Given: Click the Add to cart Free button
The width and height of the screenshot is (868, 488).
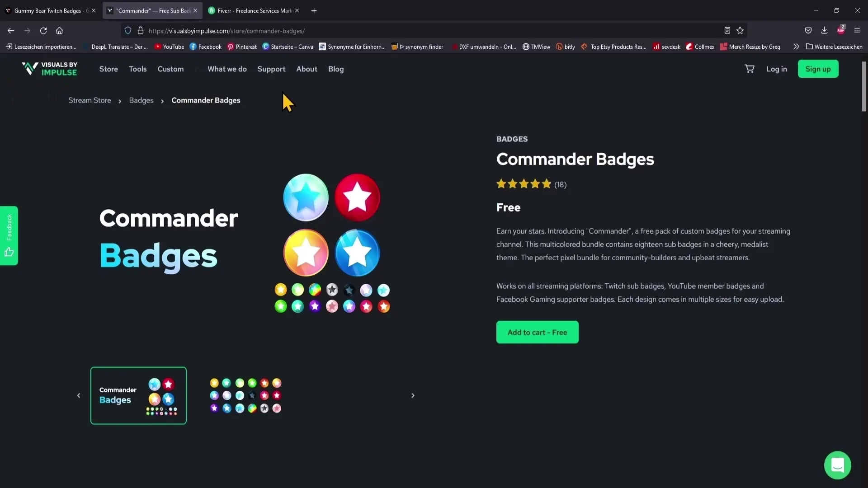Looking at the screenshot, I should [537, 332].
